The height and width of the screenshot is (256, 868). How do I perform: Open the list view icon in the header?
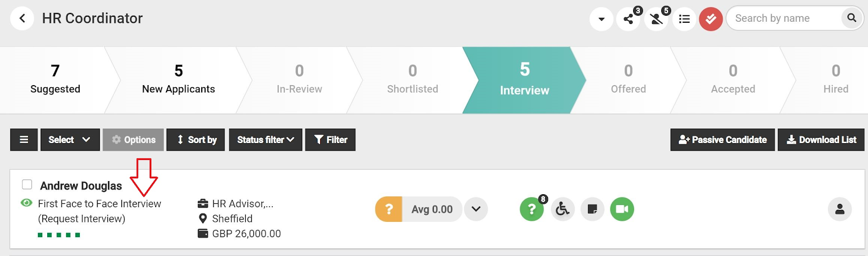pyautogui.click(x=685, y=19)
